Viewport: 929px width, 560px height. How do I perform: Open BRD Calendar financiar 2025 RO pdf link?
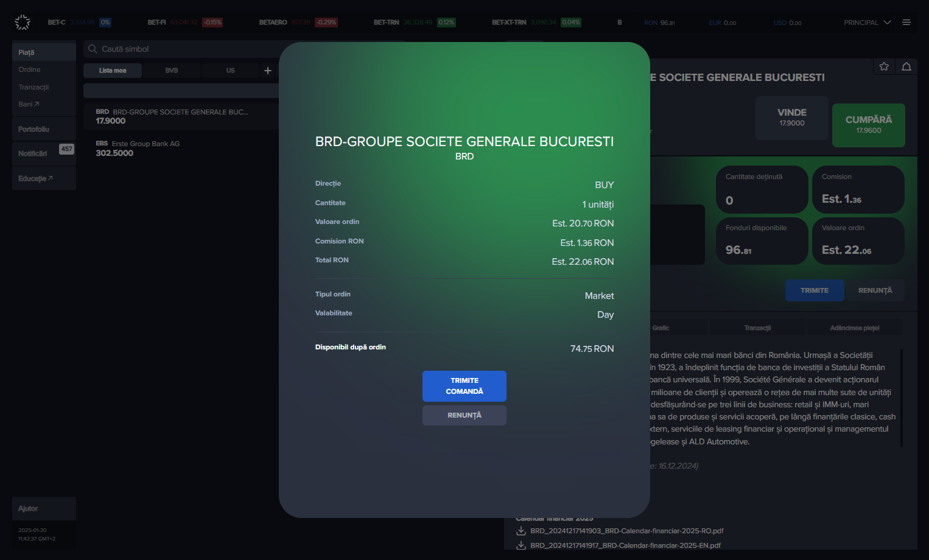tap(627, 531)
